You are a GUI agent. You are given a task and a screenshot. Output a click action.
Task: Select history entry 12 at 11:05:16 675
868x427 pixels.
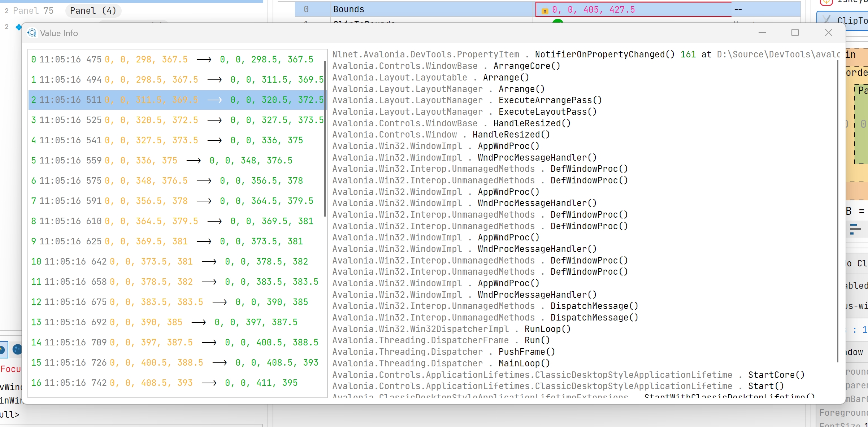coord(177,302)
